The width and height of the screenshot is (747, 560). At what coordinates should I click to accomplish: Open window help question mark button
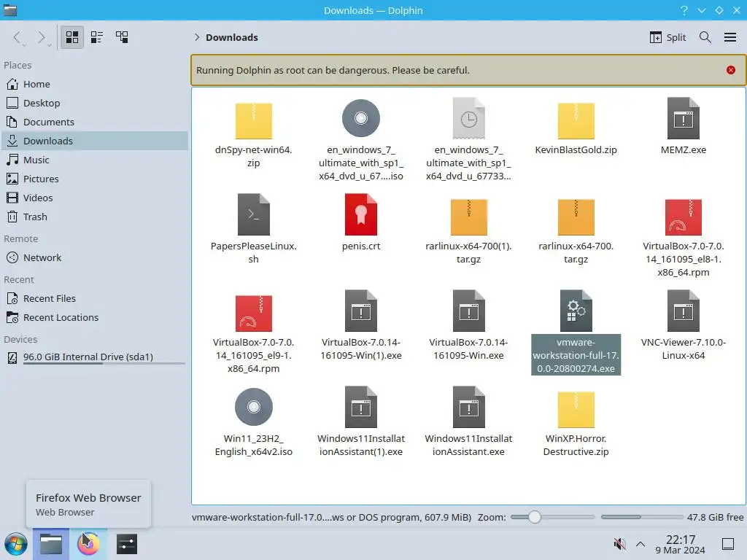pos(684,10)
